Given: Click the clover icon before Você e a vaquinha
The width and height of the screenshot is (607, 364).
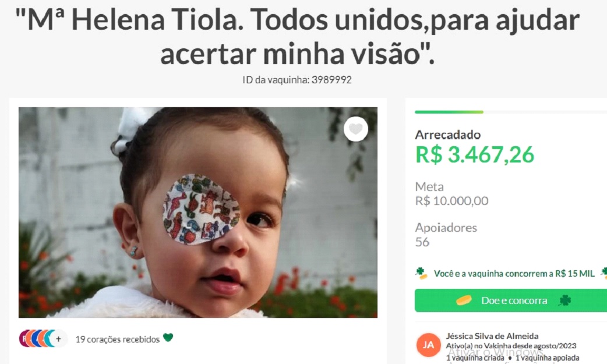Looking at the screenshot, I should [421, 273].
